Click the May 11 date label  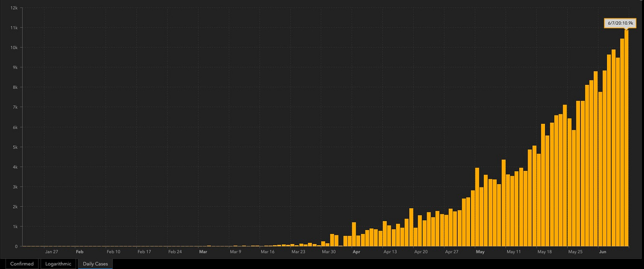click(x=514, y=252)
